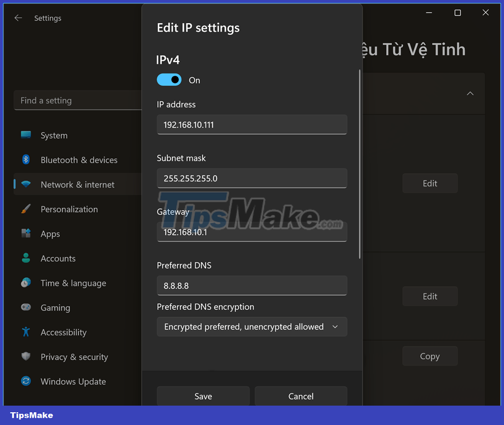
Task: Copy the network information
Action: click(x=430, y=356)
